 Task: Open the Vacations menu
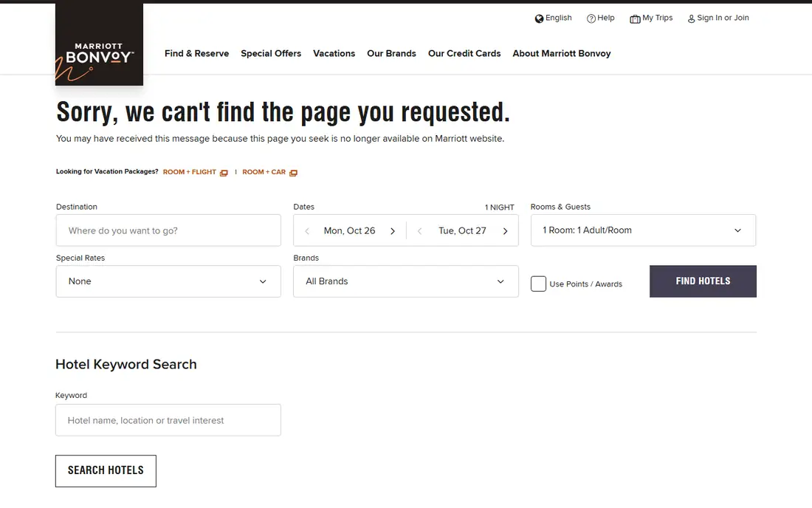(334, 53)
